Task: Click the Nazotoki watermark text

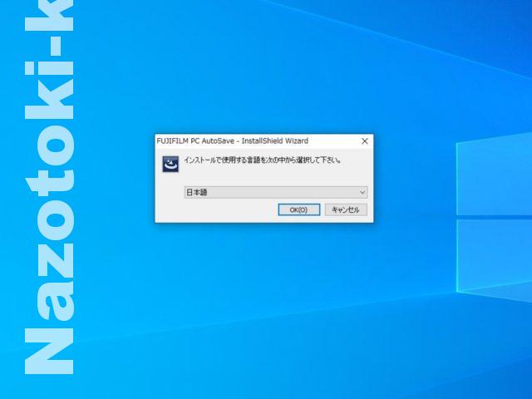Action: (50, 199)
